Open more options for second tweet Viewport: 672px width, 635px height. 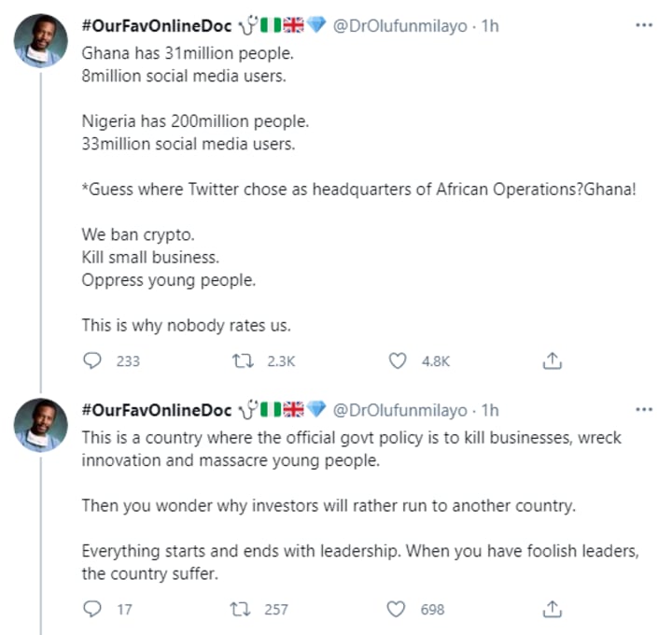(644, 409)
